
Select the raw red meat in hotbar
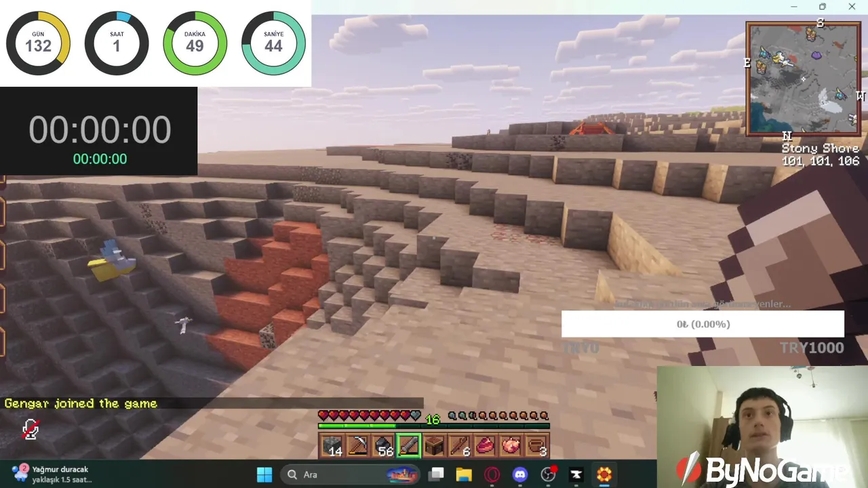(x=484, y=446)
